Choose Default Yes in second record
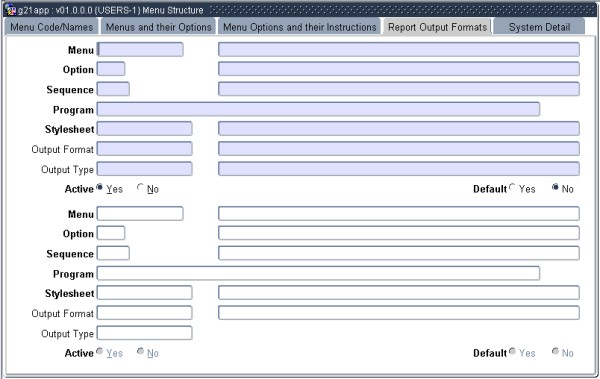 pos(512,351)
